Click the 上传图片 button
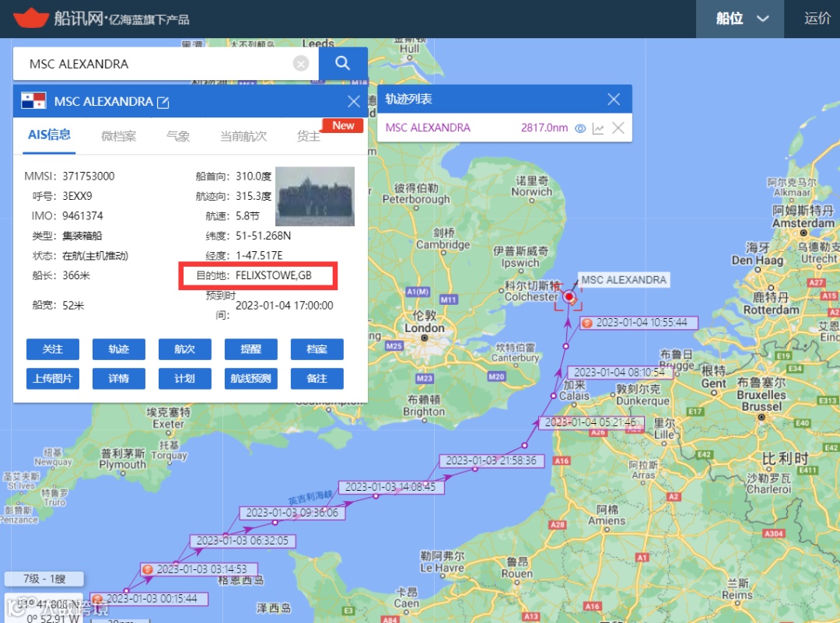 53,379
